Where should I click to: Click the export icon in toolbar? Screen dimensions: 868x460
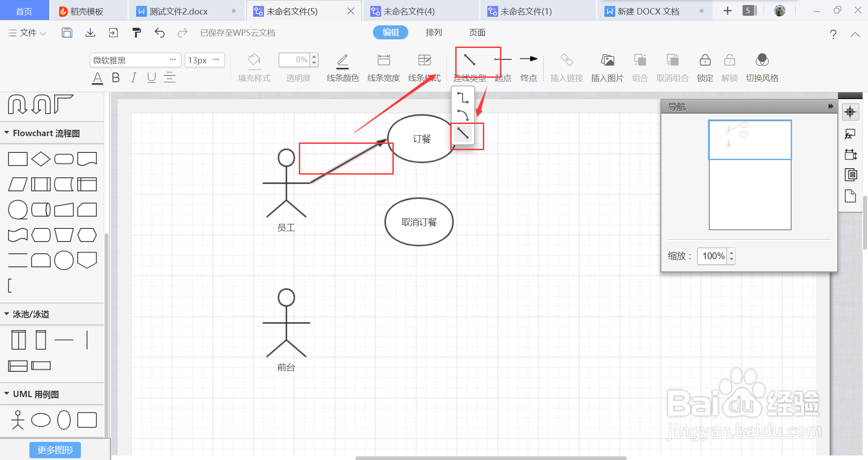(x=113, y=33)
